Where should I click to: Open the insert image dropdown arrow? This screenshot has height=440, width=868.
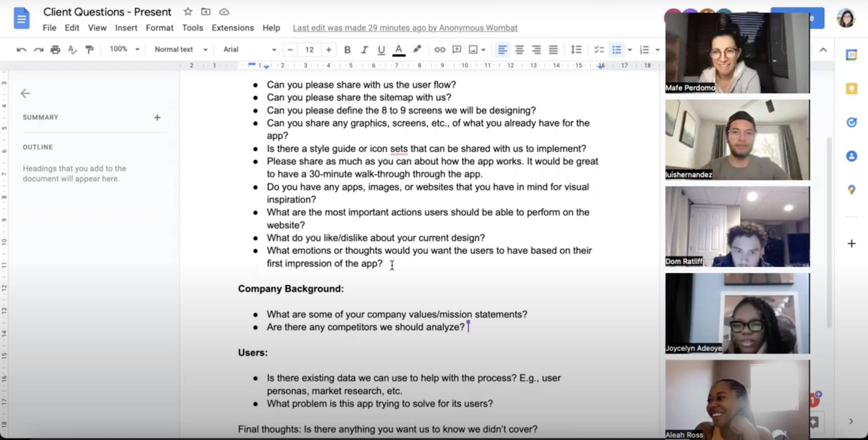483,50
